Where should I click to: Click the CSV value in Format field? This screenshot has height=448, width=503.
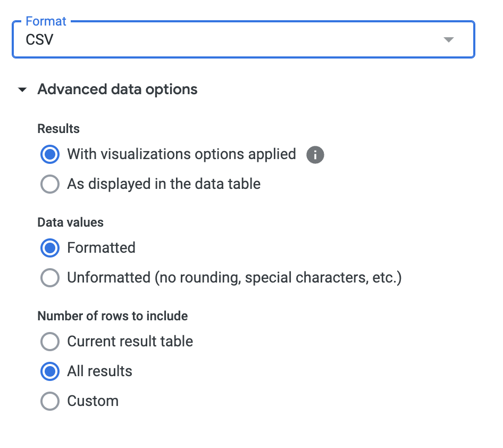40,40
